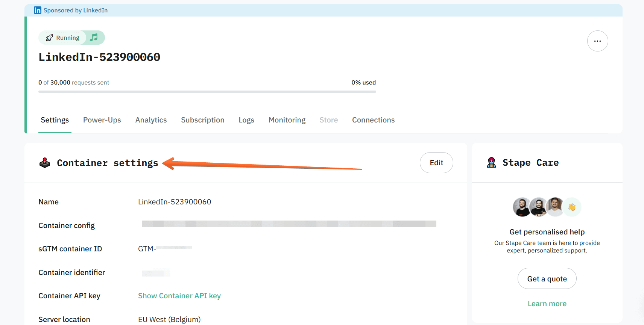Click the Stape Care avatar icon
644x325 pixels.
tap(491, 162)
